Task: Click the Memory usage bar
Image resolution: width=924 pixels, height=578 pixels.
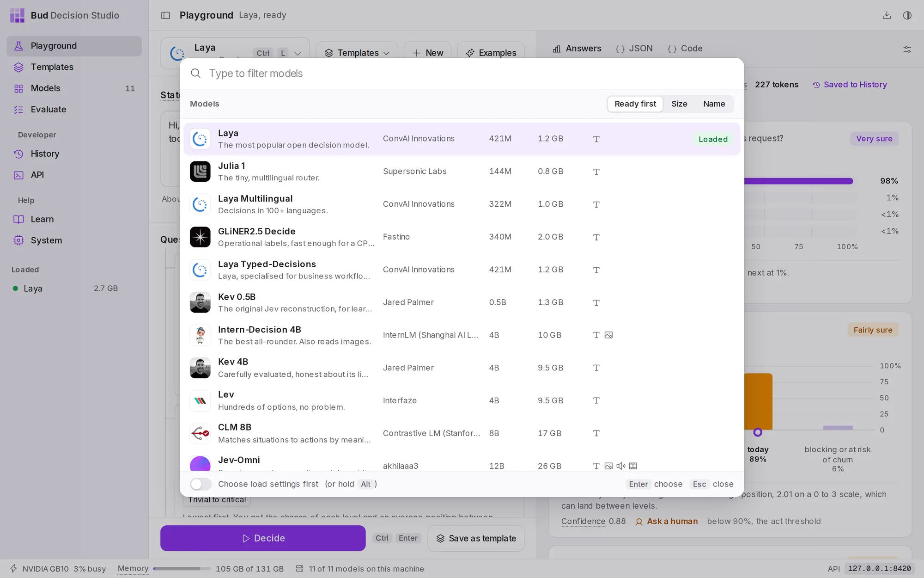Action: tap(182, 569)
